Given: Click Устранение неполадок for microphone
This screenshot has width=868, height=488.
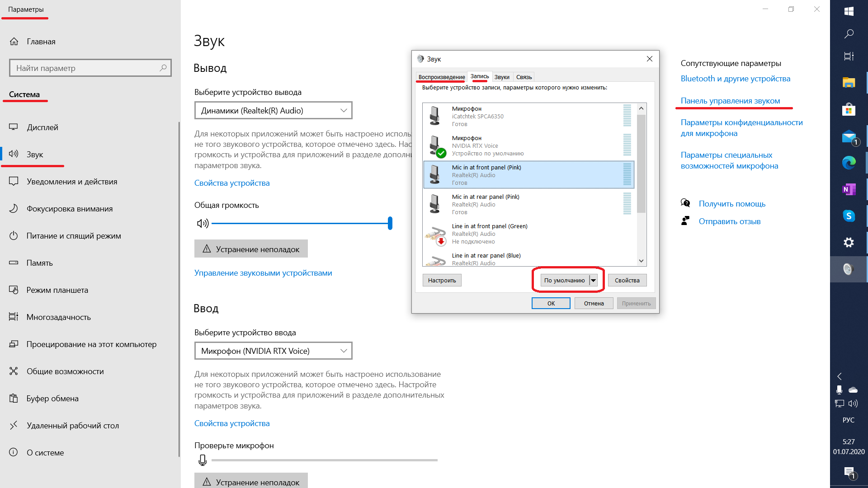Looking at the screenshot, I should pos(251,481).
